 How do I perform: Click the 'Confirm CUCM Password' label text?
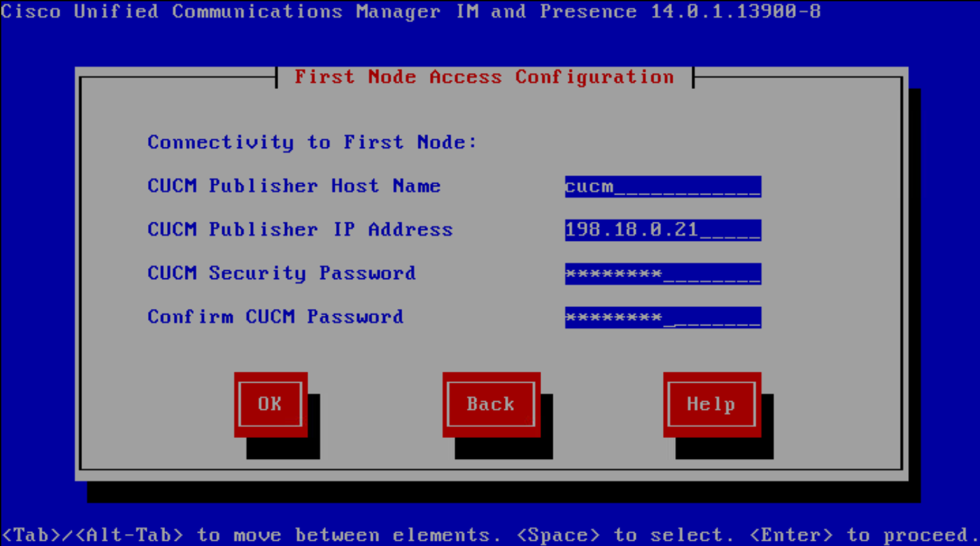[x=275, y=317]
